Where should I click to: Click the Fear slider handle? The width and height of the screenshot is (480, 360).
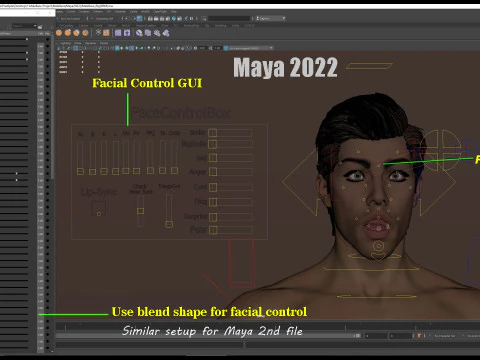point(213,230)
